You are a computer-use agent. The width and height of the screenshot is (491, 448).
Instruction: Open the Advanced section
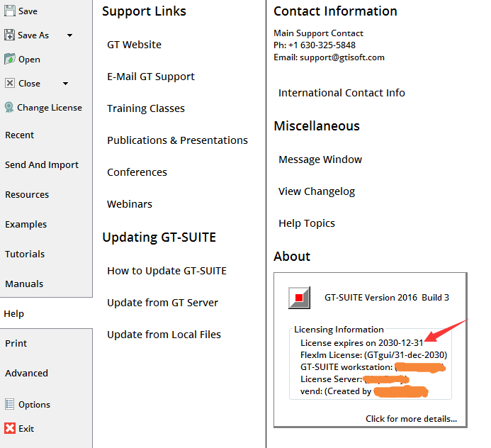pos(26,373)
